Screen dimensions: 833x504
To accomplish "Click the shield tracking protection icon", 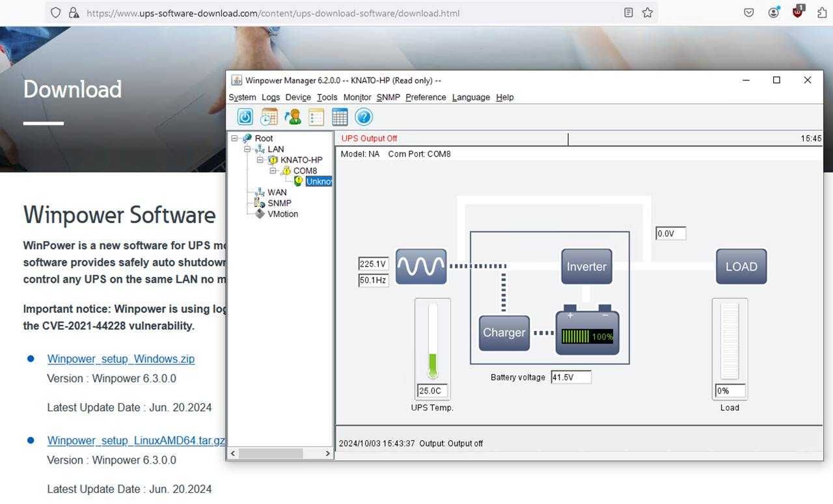I will click(55, 12).
